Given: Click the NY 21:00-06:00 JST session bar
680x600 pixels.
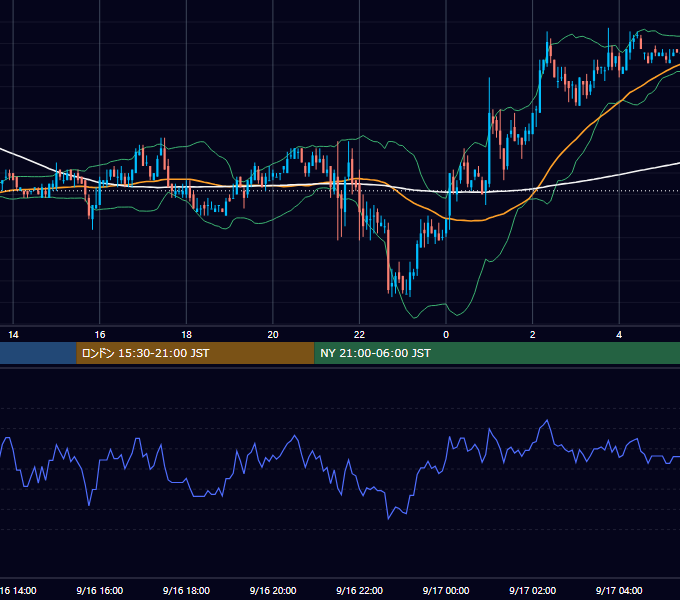Looking at the screenshot, I should pos(497,353).
